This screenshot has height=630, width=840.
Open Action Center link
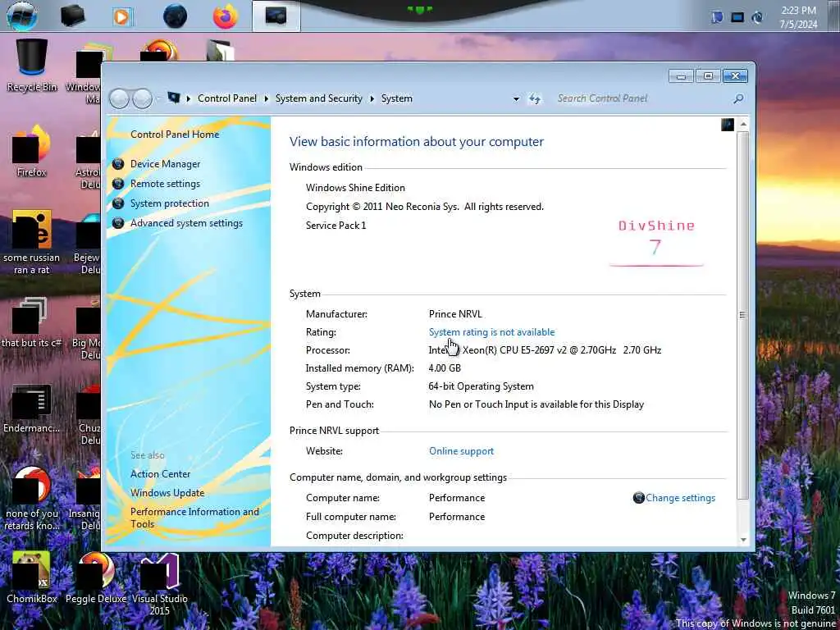pyautogui.click(x=160, y=474)
